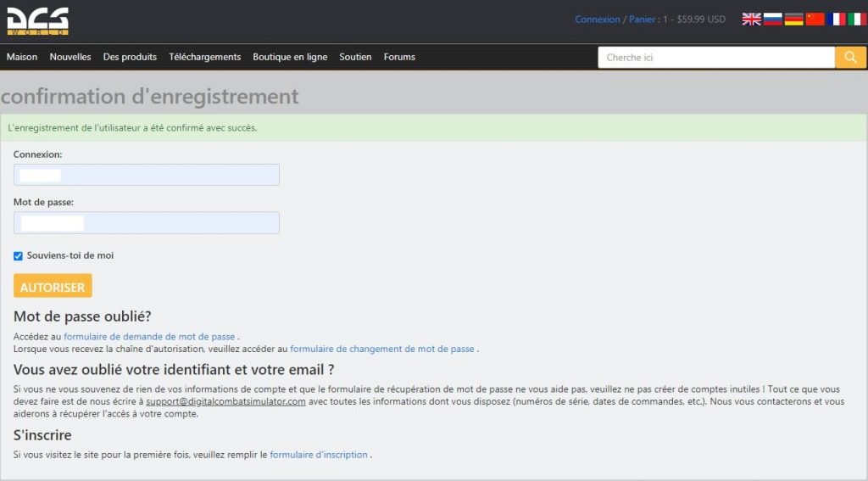Click the orange search magnifier button
868x481 pixels.
click(x=850, y=57)
